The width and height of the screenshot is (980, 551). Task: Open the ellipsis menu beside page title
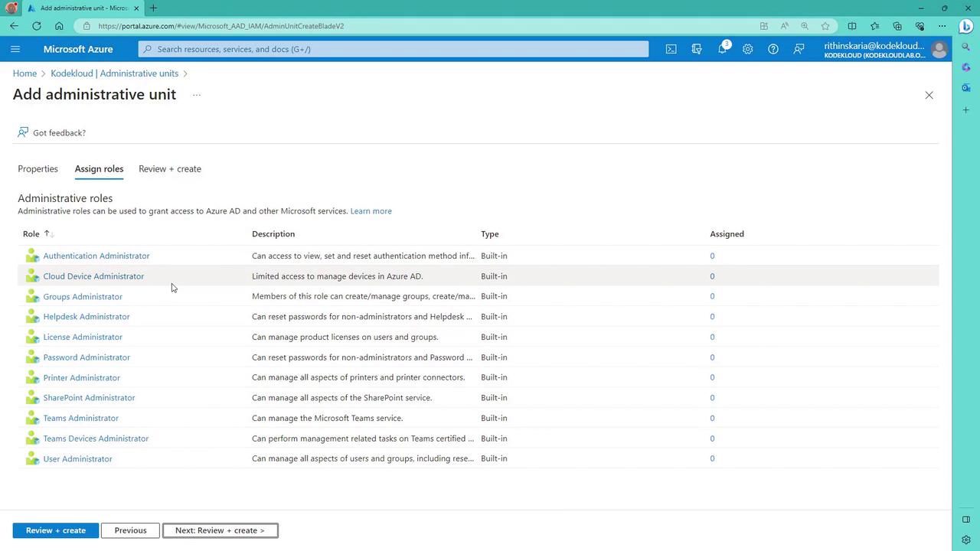click(x=197, y=95)
